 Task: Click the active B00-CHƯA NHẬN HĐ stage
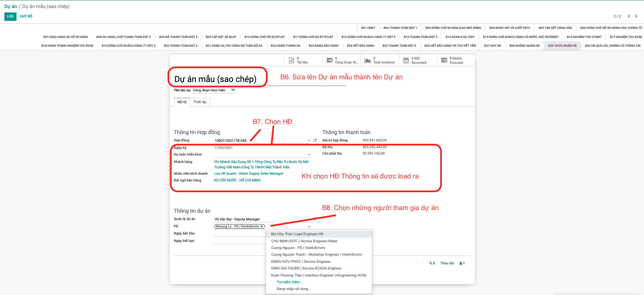pos(562,46)
